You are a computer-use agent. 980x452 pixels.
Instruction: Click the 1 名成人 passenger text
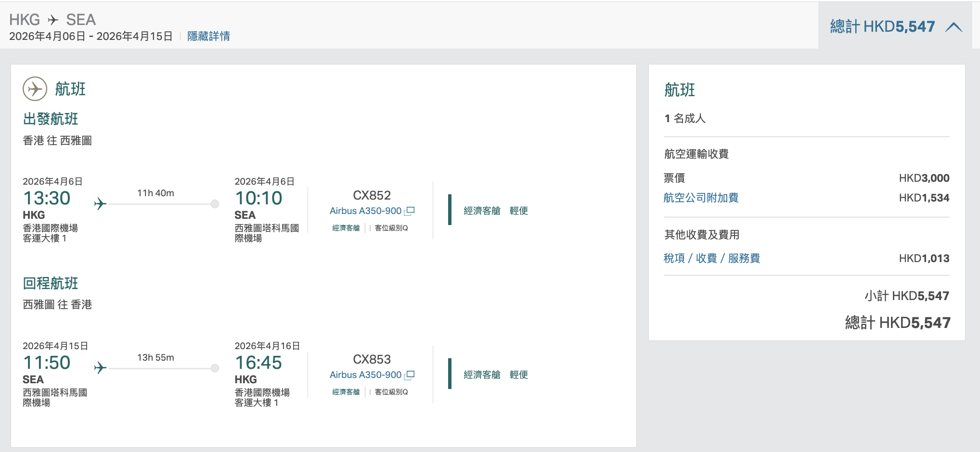pyautogui.click(x=685, y=118)
